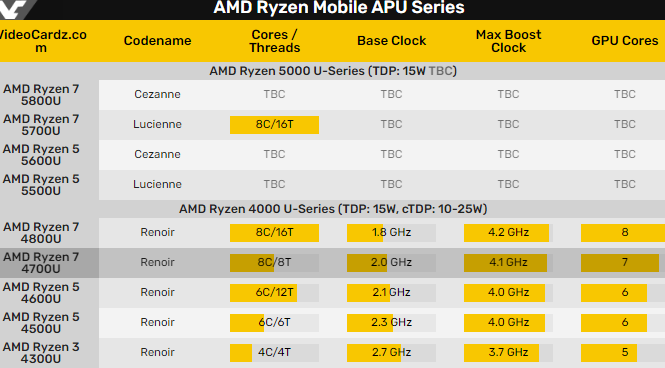Image resolution: width=665 pixels, height=368 pixels.
Task: Select the AMD Ryzen 3 4300U row label
Action: (41, 353)
